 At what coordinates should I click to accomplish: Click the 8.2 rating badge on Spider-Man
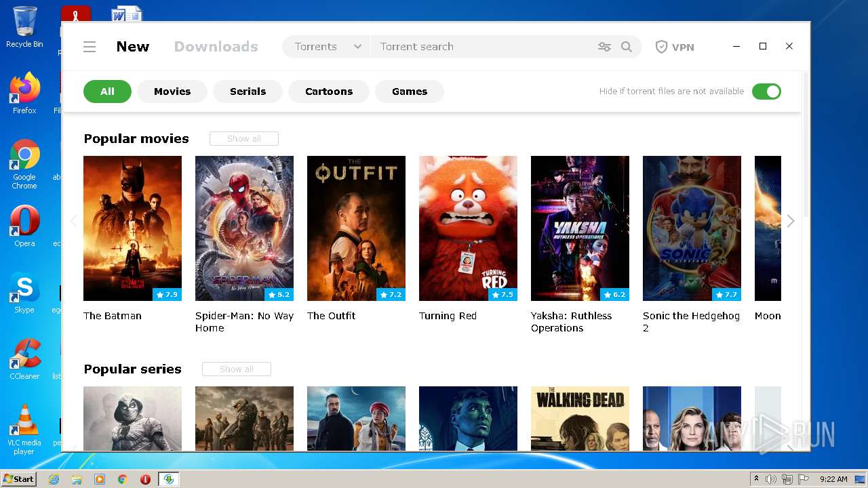pos(279,295)
